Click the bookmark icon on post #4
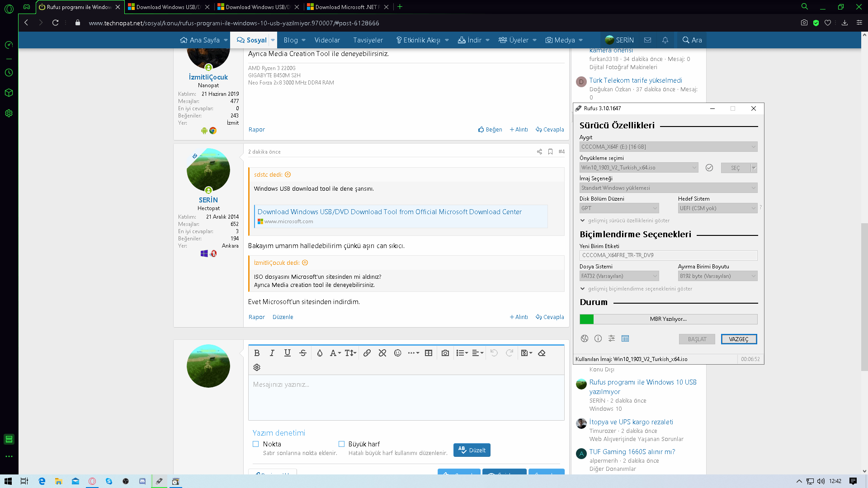868x488 pixels. (x=550, y=152)
